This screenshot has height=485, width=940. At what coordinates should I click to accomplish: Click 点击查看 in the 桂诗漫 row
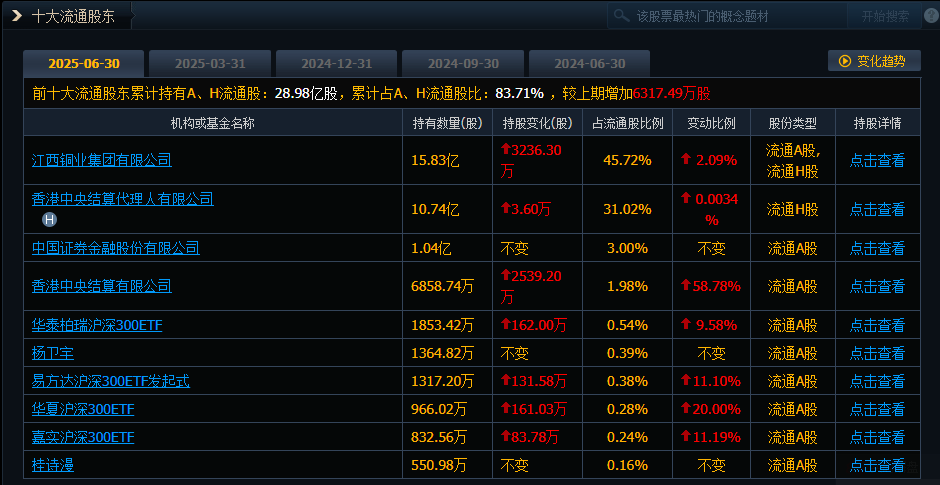tap(877, 465)
